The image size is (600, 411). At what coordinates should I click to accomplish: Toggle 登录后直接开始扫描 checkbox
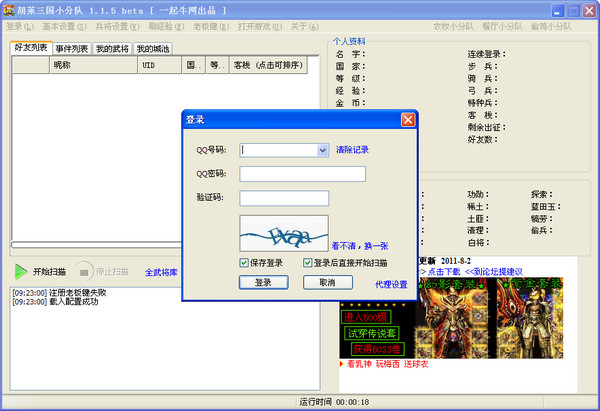306,263
